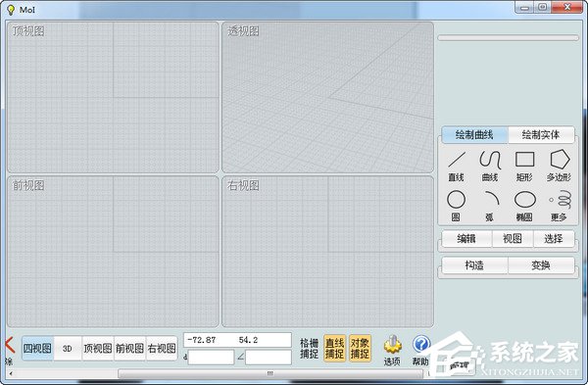This screenshot has height=385, width=588.
Task: Expand the 变换 transform palette
Action: pos(541,265)
